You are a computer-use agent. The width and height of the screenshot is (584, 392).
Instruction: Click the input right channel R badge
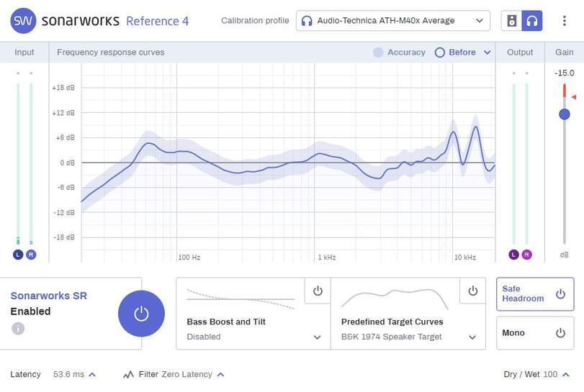coord(31,255)
